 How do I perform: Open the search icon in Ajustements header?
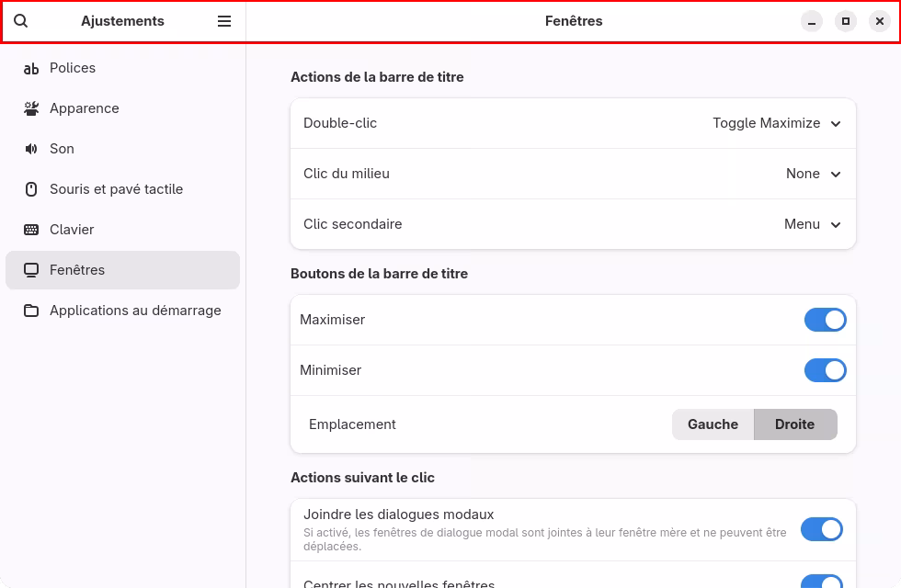tap(20, 21)
